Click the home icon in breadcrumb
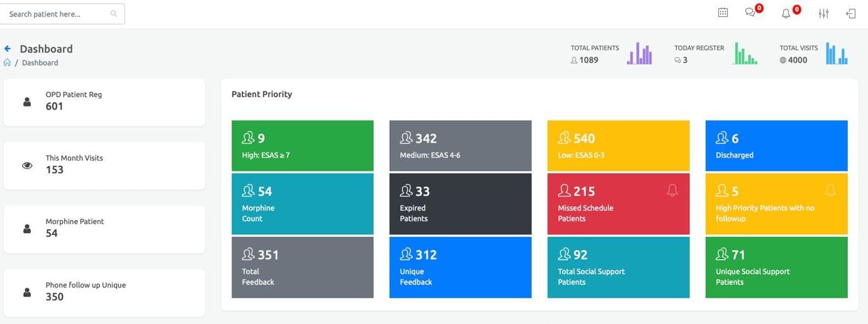The width and height of the screenshot is (868, 324). (7, 62)
